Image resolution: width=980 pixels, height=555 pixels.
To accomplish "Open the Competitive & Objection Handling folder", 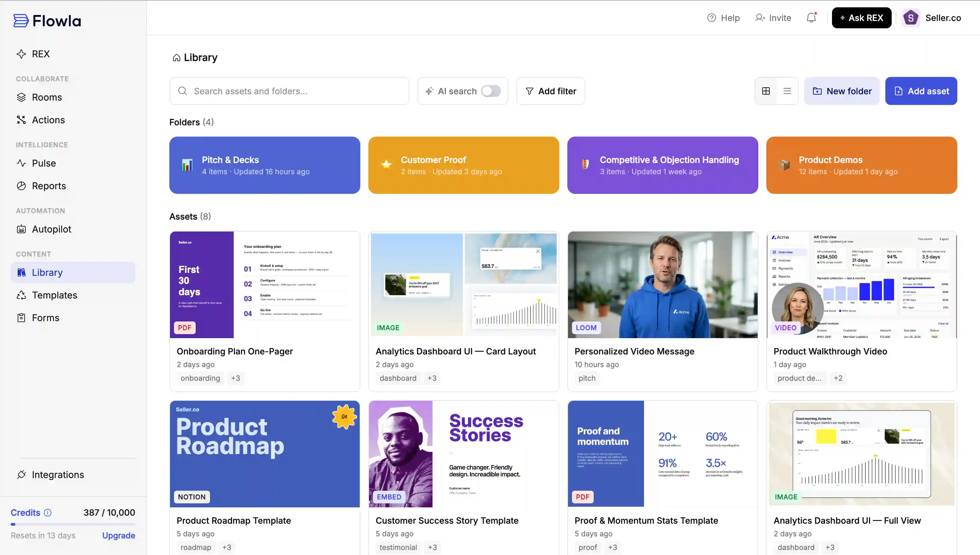I will pos(663,165).
